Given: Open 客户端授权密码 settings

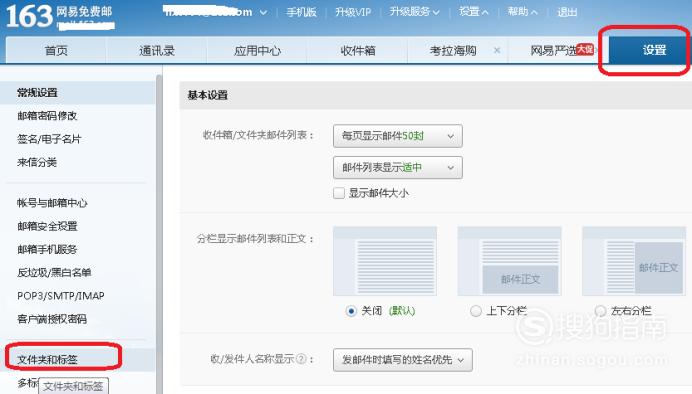Looking at the screenshot, I should 52,319.
